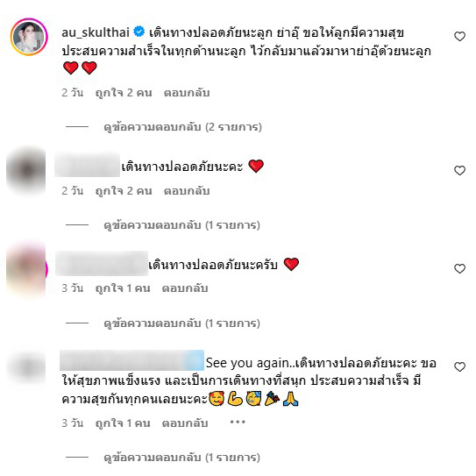476x476 pixels.
Task: Click the blue verified badge next to au_skulthai
Action: pos(139,32)
